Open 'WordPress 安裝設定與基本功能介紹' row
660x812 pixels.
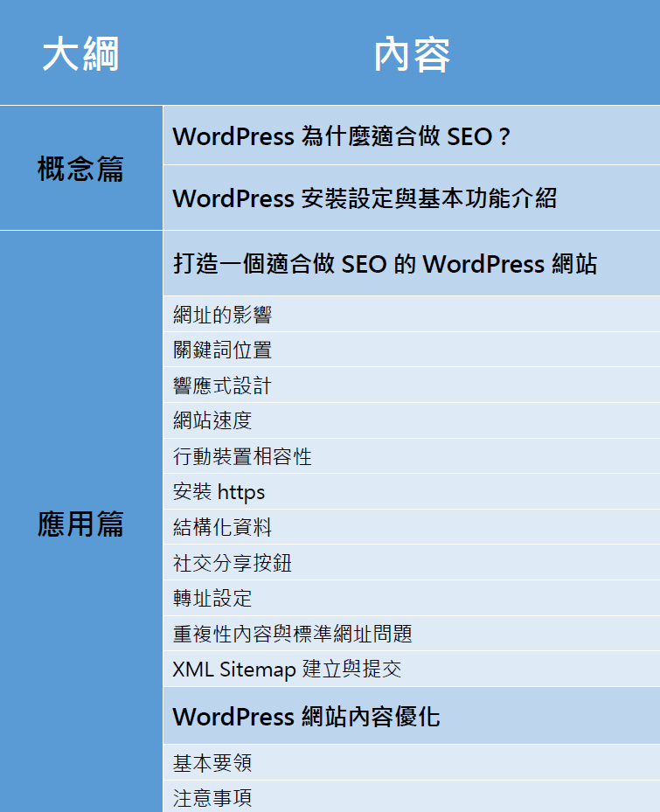(365, 198)
